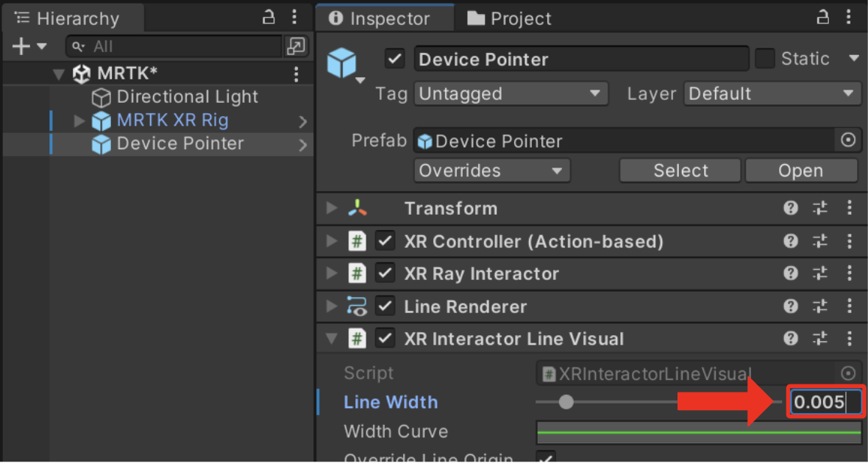Select MRTK XR Rig in Hierarchy

(x=172, y=120)
